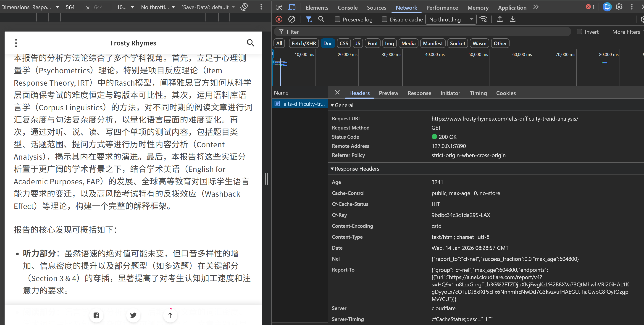Screen dimensions: 644x325
Task: Stop recording network log
Action: 279,19
